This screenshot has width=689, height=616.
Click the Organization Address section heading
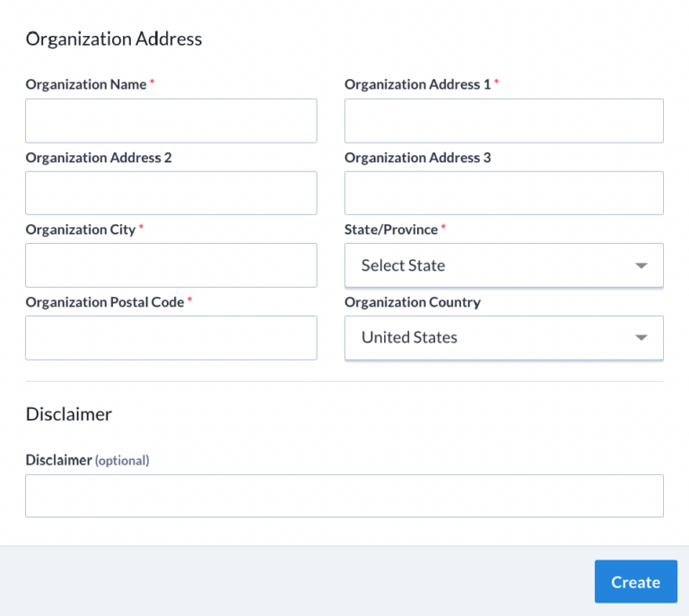(114, 39)
